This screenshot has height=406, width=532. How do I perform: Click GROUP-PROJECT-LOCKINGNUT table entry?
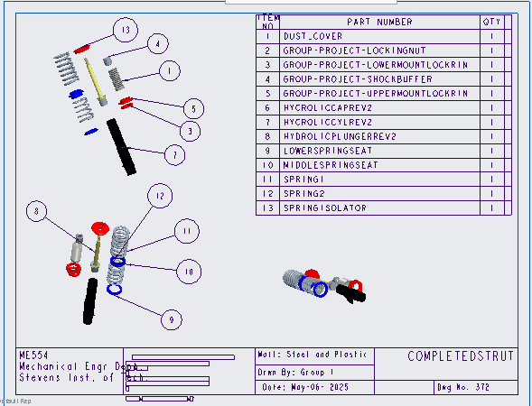(x=379, y=51)
